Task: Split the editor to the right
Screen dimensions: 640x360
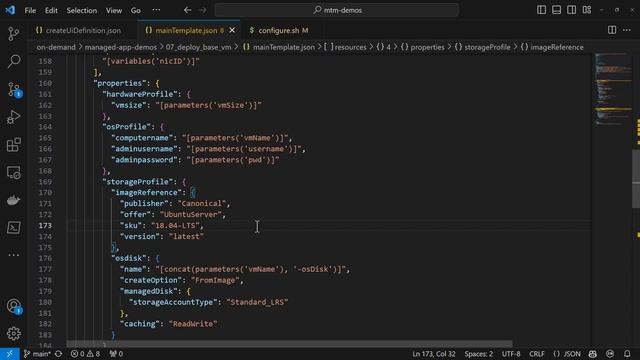Action: tap(612, 30)
